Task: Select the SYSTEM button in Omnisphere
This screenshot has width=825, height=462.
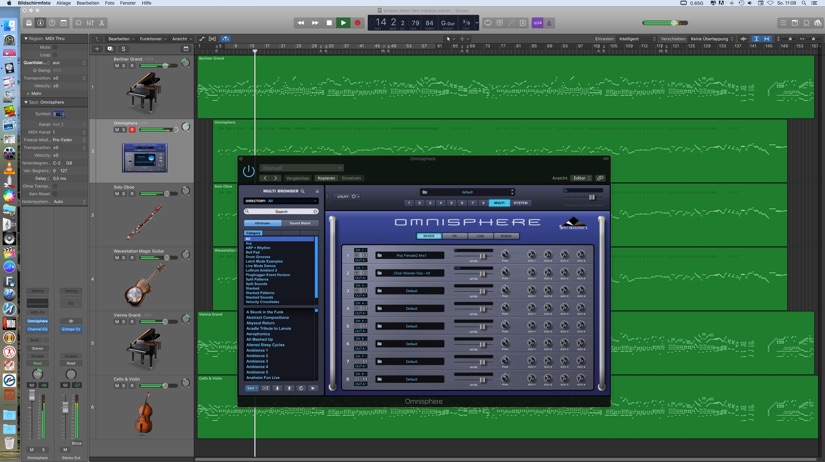Action: [x=520, y=203]
